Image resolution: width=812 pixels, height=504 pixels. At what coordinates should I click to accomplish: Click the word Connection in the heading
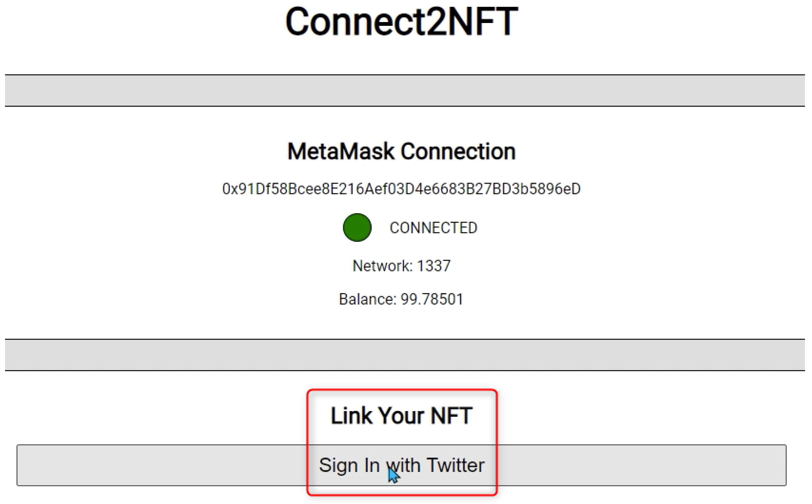(x=458, y=151)
